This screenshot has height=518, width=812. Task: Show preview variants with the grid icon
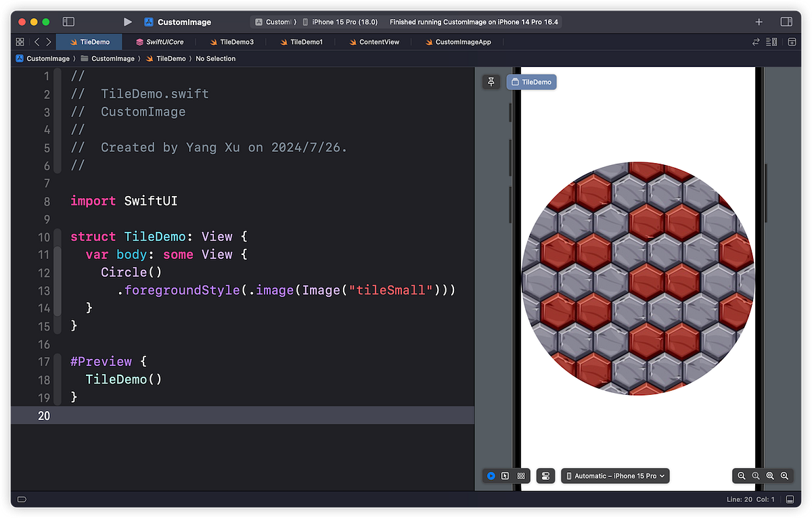coord(520,475)
